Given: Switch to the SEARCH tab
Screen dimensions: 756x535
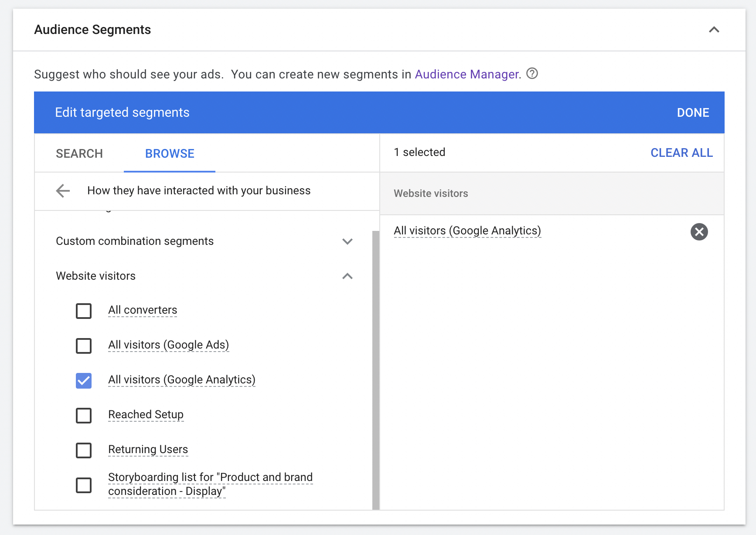Looking at the screenshot, I should click(79, 153).
